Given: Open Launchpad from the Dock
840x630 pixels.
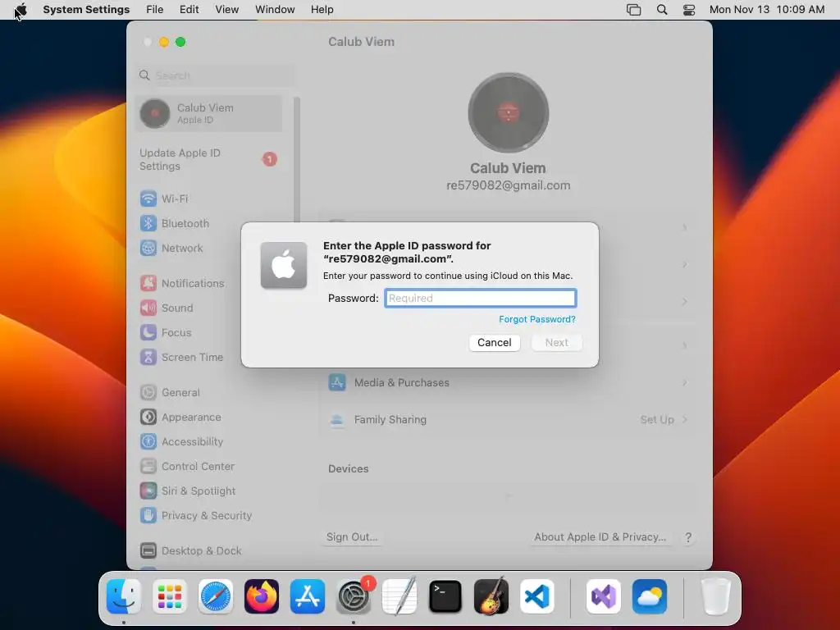Looking at the screenshot, I should pyautogui.click(x=170, y=596).
